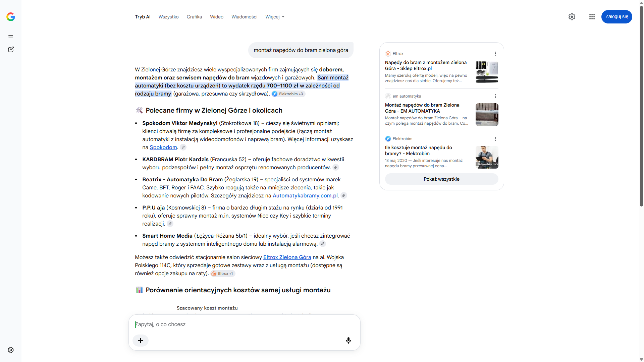Open the sidebar settings gear at bottom left
Viewport: 644px width, 362px height.
[x=11, y=350]
